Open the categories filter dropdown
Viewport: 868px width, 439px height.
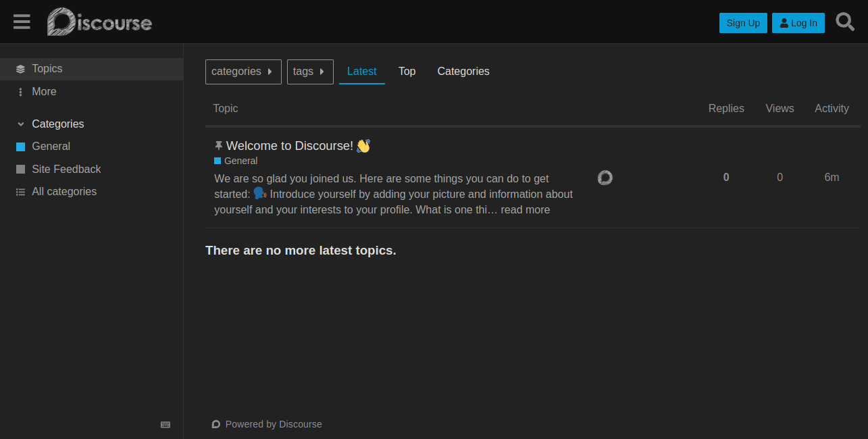[x=242, y=71]
